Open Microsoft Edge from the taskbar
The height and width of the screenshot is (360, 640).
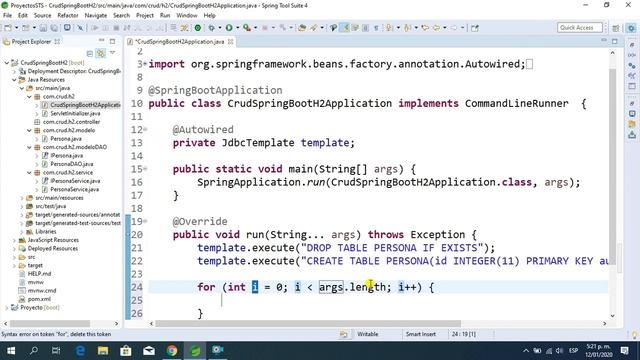click(80, 351)
